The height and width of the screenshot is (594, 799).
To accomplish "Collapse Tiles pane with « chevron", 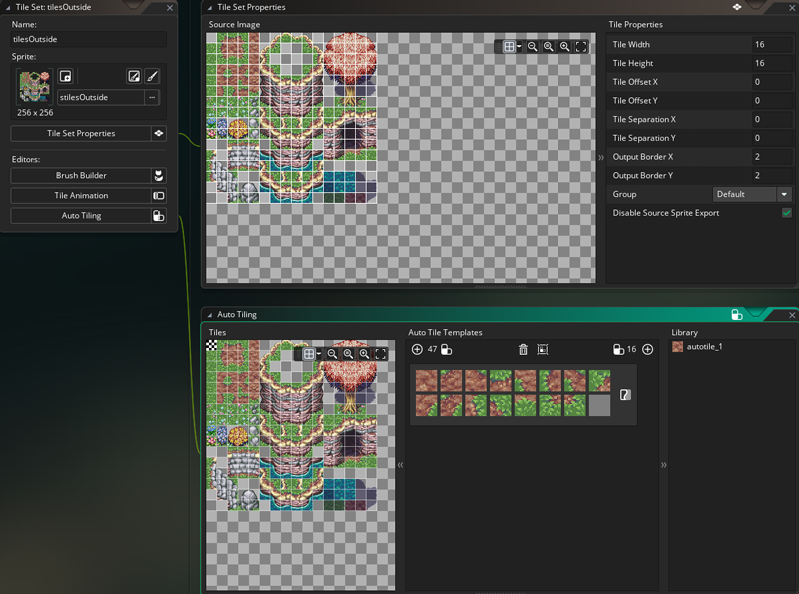I will [401, 465].
